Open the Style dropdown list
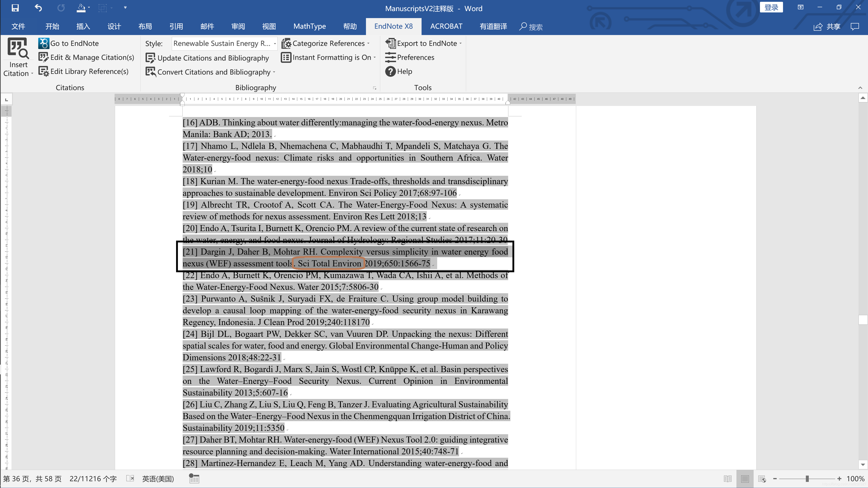Image resolution: width=868 pixels, height=488 pixels. point(275,43)
